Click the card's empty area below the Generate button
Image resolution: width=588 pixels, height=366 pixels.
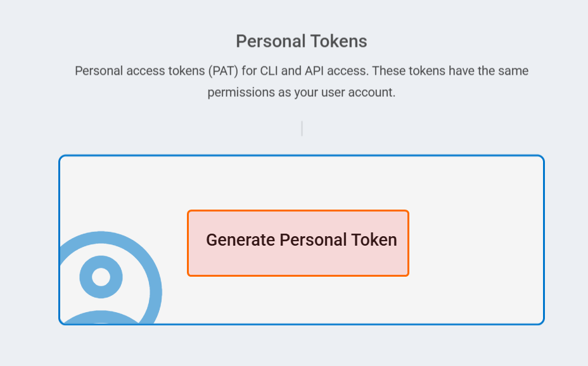298,300
